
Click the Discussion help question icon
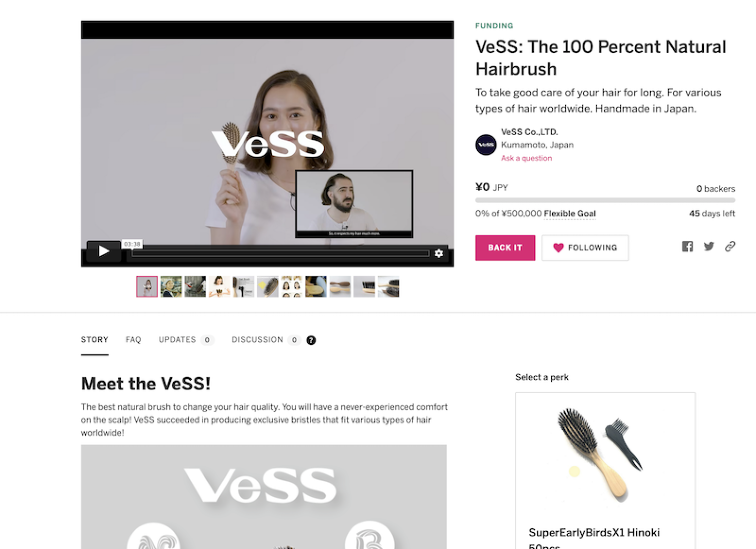point(311,340)
